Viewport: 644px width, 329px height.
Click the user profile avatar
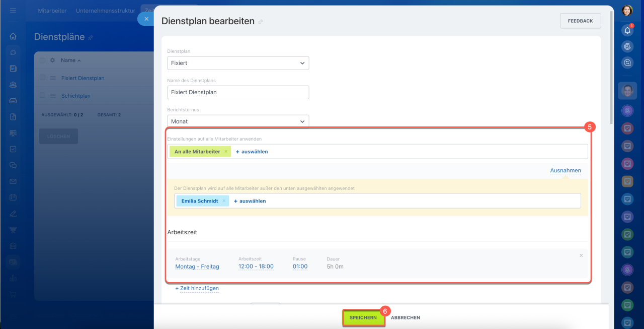(x=627, y=11)
